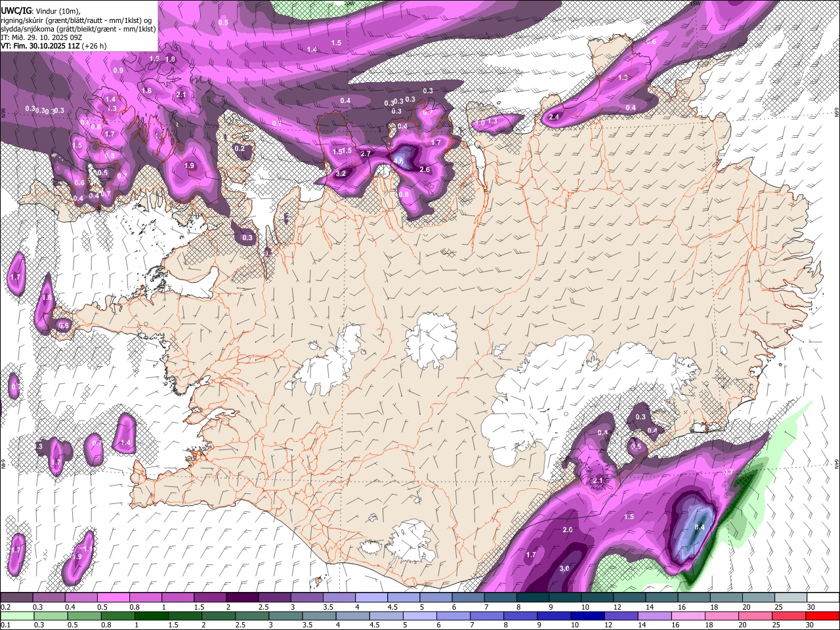840x630 pixels.
Task: Click the 2.4 value on the northeast coast
Action: pos(555,117)
